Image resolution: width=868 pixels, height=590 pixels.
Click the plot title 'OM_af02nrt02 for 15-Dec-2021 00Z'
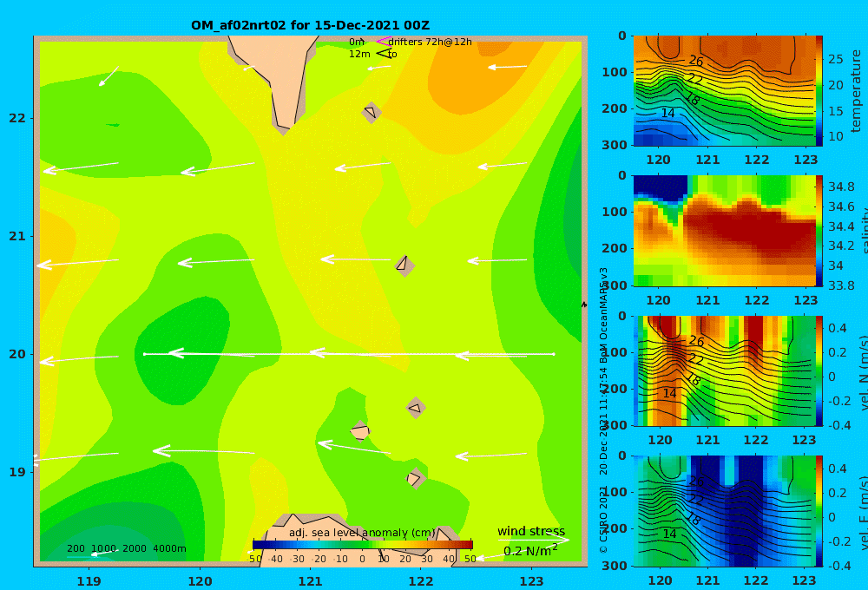[310, 25]
